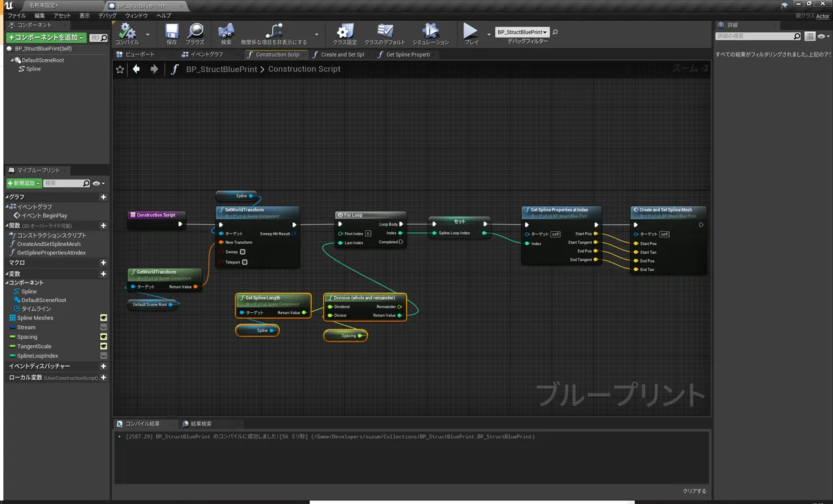Toggle Spline Meshes variable visibility eye

tap(103, 318)
